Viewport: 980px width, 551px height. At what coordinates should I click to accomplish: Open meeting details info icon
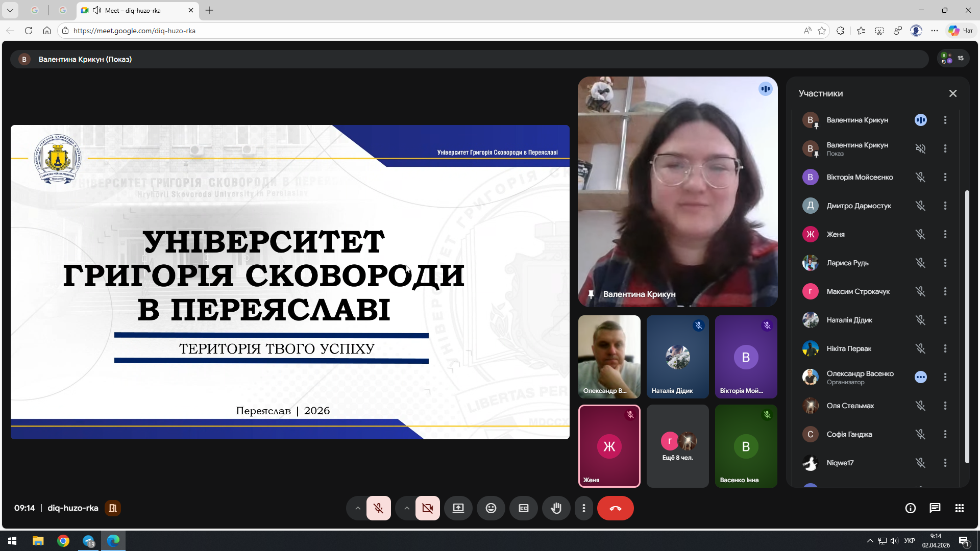pos(910,508)
